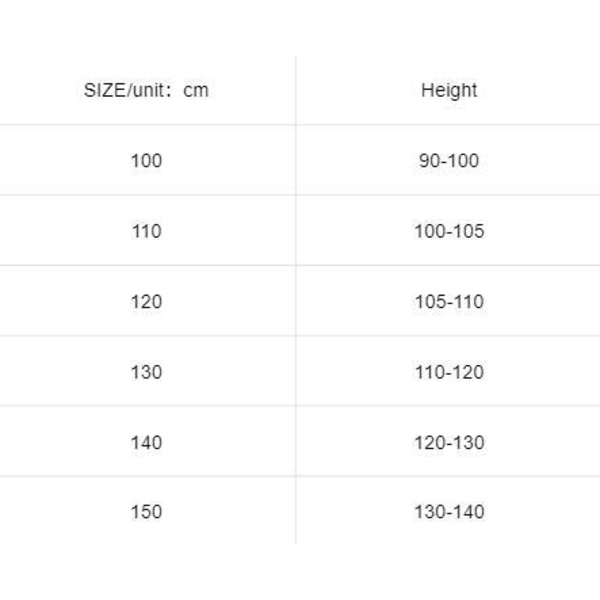The image size is (600, 600).
Task: Click the row border between sizes 140 and 150
Action: [x=300, y=476]
